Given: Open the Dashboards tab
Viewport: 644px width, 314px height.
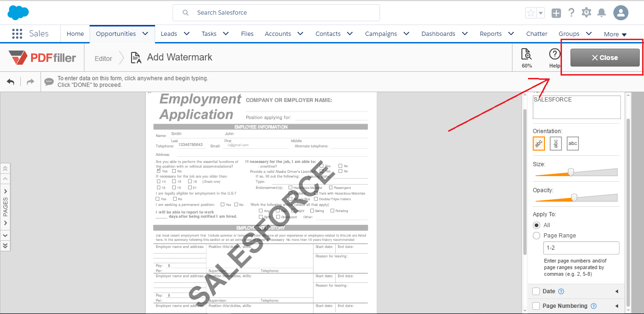Looking at the screenshot, I should point(438,34).
